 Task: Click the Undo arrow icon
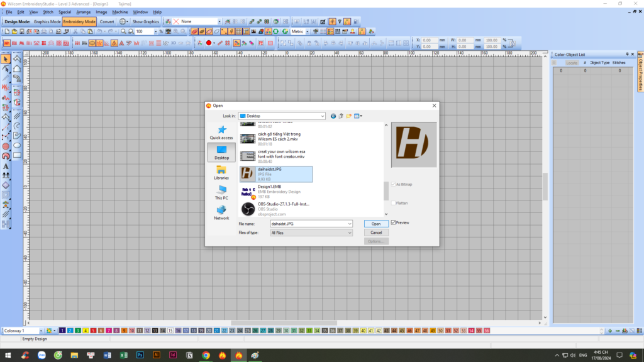100,31
